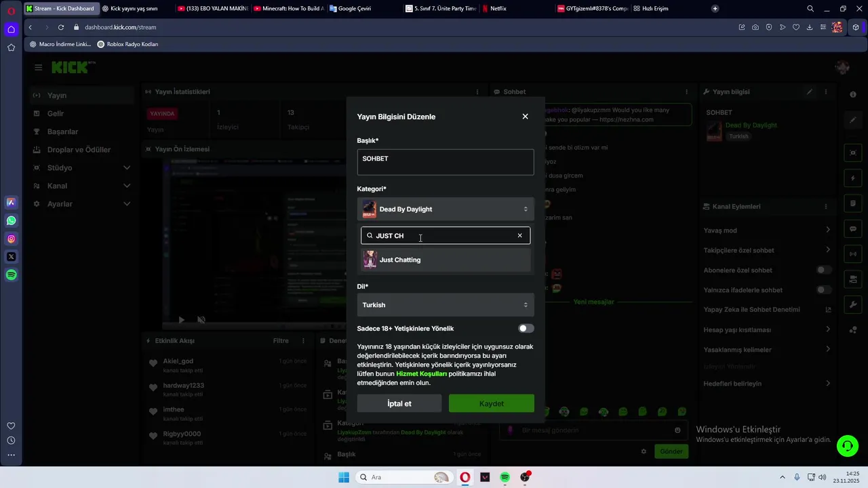Open Yasaklanmış kelimeler chevron

tap(828, 350)
